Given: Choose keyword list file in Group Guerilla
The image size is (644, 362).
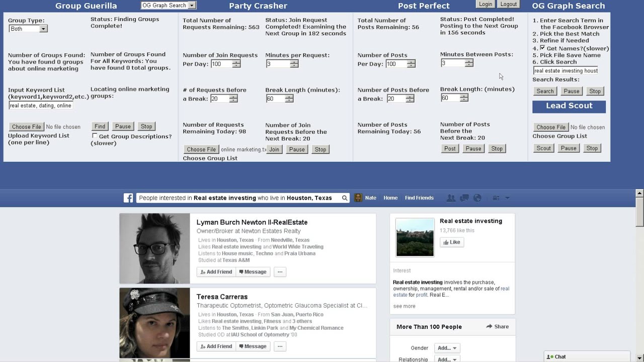Looking at the screenshot, I should pos(27,127).
